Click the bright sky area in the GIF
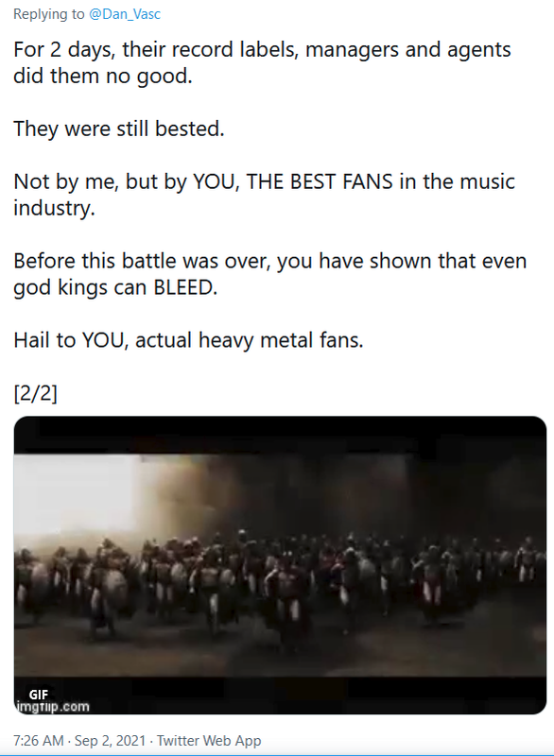554x756 pixels. (x=73, y=494)
